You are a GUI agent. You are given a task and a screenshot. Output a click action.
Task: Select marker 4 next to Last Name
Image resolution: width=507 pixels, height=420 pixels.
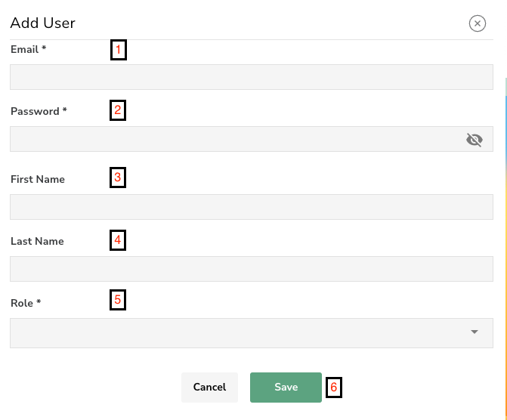(x=118, y=240)
